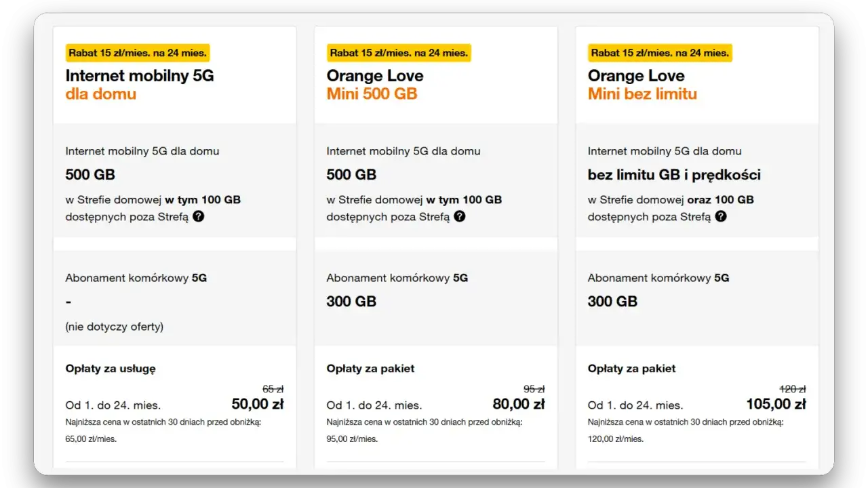This screenshot has height=488, width=868.
Task: Click 'Opłaty za usługę' heading
Action: pyautogui.click(x=111, y=369)
